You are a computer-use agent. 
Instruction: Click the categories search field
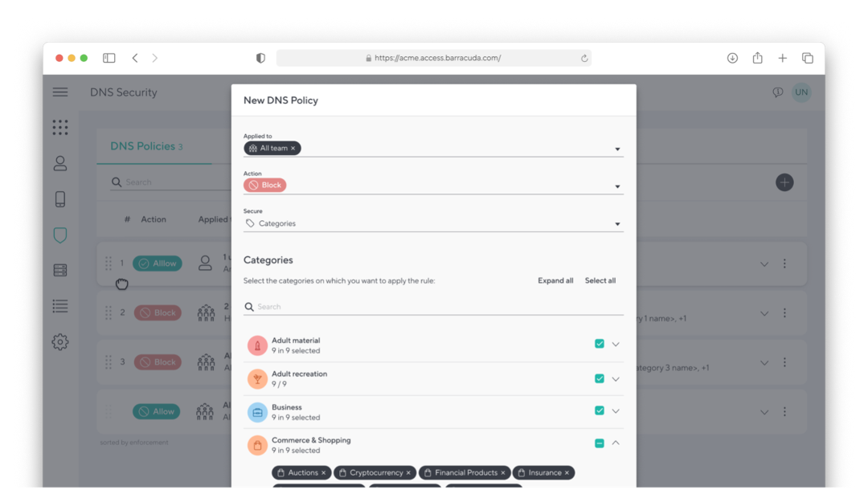coord(438,307)
